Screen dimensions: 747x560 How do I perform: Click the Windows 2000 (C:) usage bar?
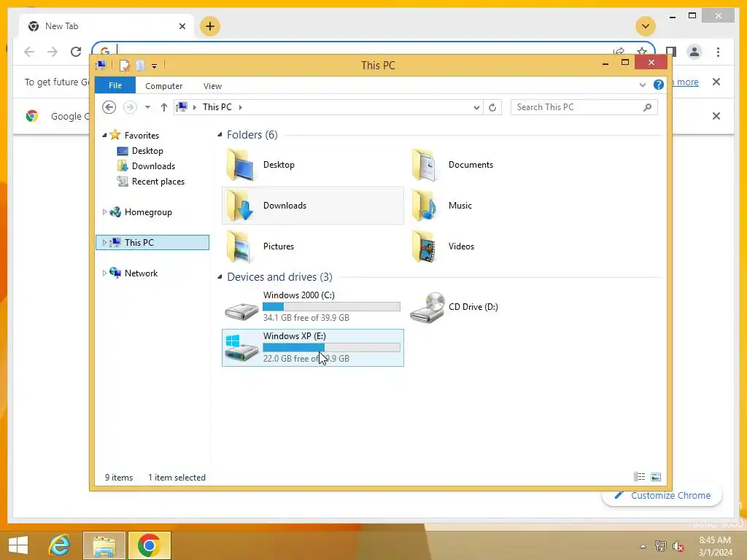tap(332, 307)
